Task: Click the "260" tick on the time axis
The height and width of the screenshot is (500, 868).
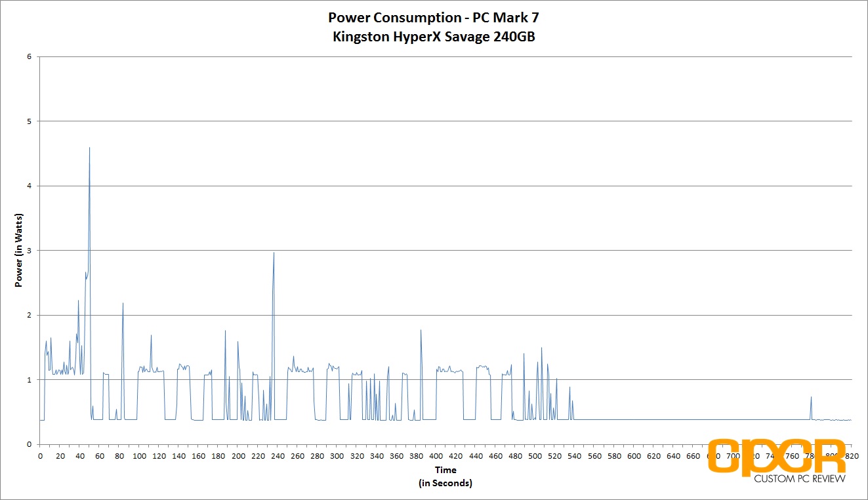Action: coord(297,455)
